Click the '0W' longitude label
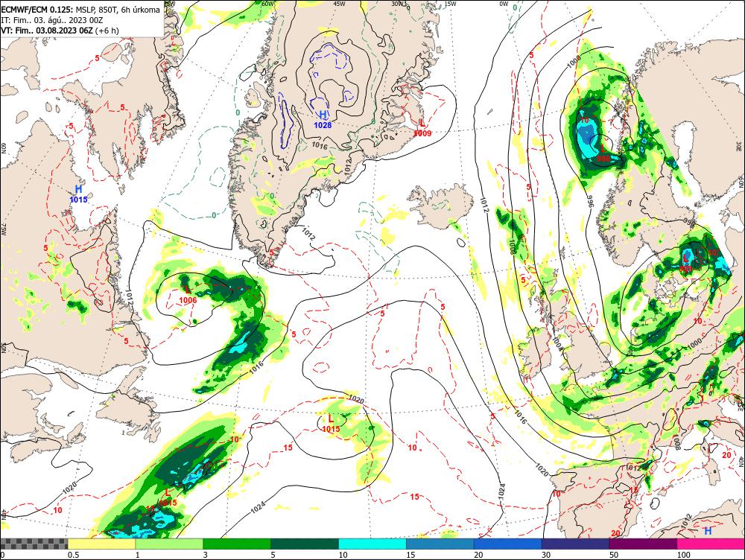745x560 pixels. click(x=504, y=4)
